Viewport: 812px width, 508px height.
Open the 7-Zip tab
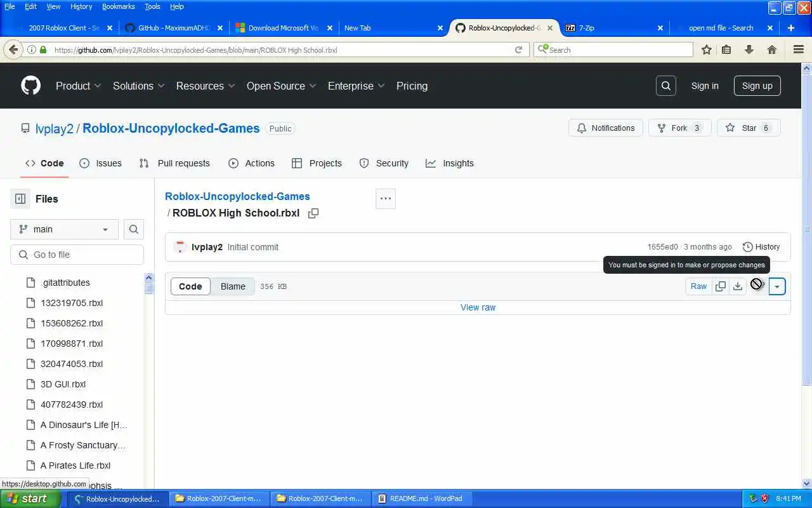(x=612, y=28)
